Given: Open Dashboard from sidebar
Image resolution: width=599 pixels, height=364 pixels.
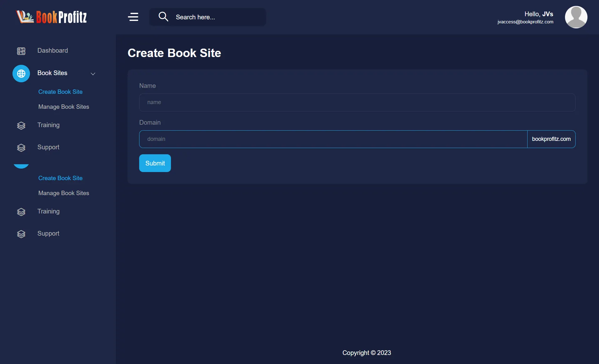Looking at the screenshot, I should point(53,50).
